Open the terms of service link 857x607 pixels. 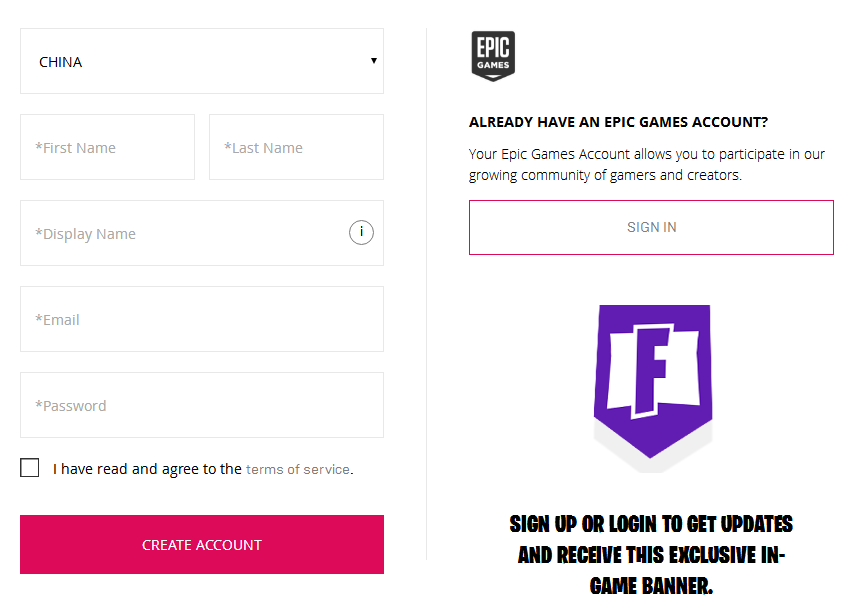click(298, 469)
